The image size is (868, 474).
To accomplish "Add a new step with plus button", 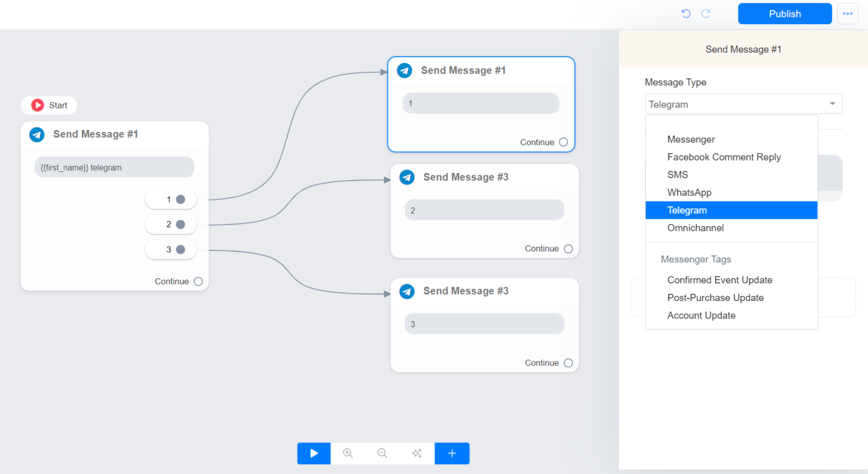I will (452, 453).
